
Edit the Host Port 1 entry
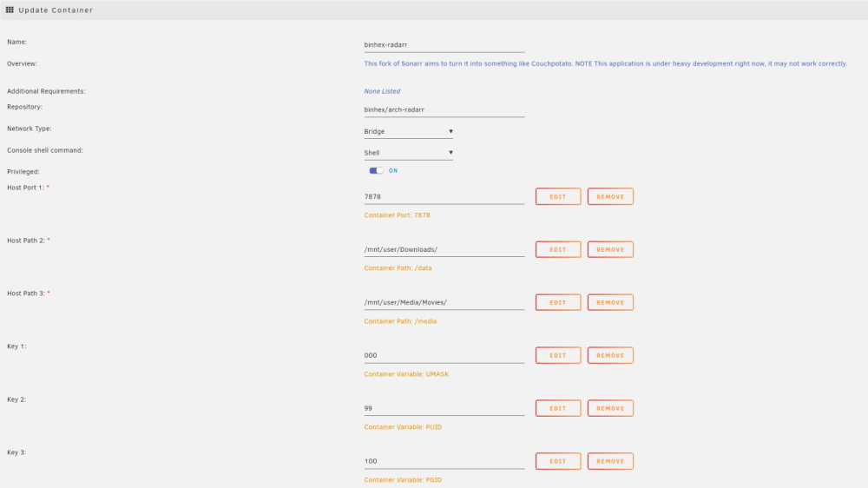558,196
